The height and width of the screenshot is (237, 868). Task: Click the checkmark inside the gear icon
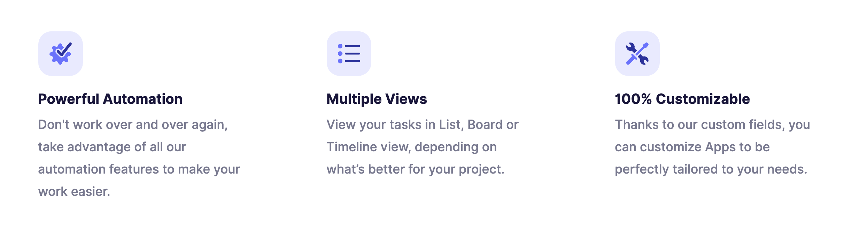(64, 50)
